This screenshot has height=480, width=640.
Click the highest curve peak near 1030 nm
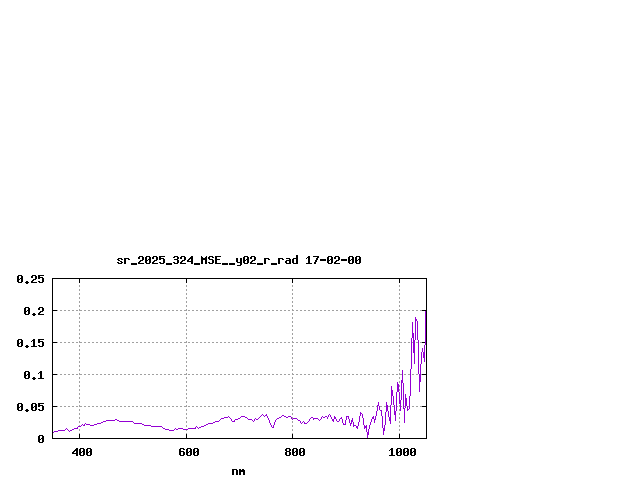(415, 318)
